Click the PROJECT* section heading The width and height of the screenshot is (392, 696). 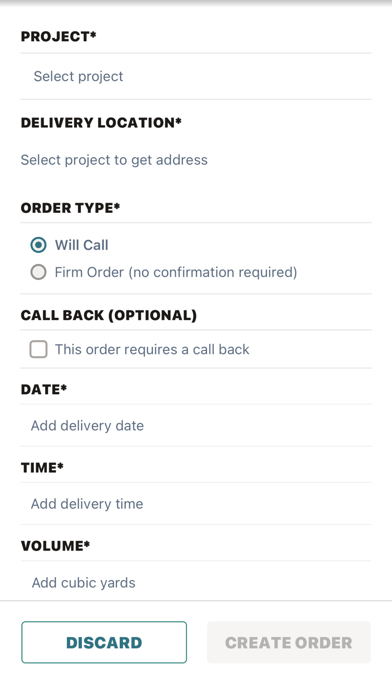pyautogui.click(x=59, y=36)
